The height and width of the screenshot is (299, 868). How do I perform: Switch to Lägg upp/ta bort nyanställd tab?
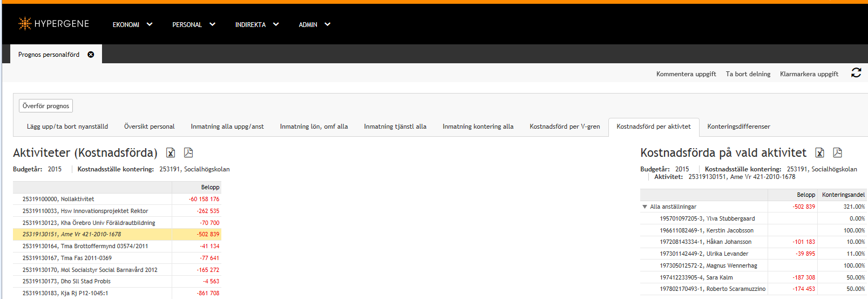(x=67, y=127)
